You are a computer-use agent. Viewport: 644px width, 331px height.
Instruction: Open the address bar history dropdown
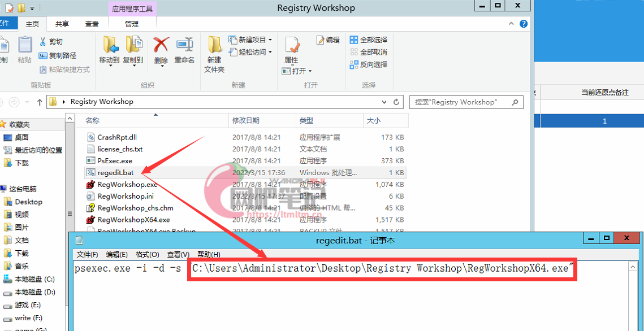pyautogui.click(x=384, y=102)
